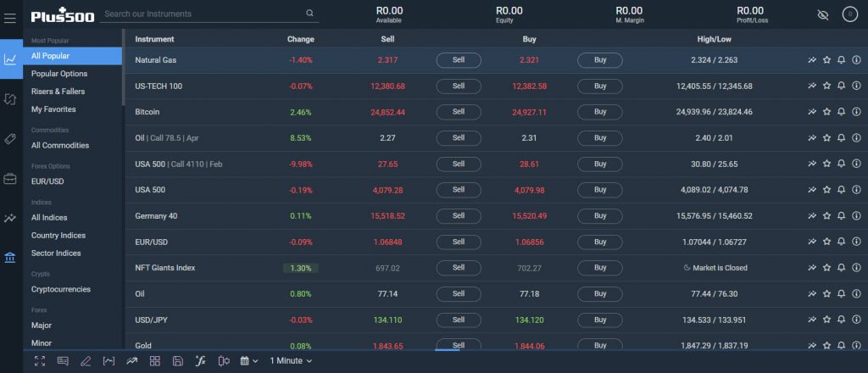This screenshot has width=868, height=373.
Task: Open Major forex category
Action: point(42,326)
